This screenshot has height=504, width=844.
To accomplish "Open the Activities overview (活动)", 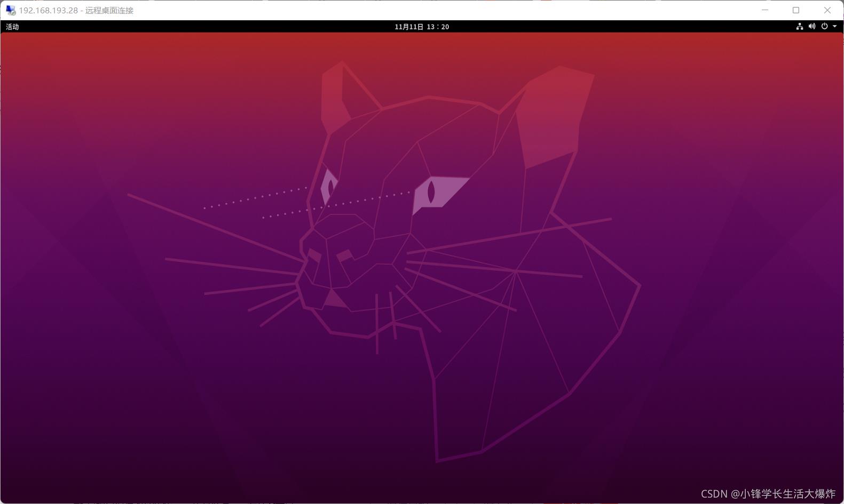I will 12,27.
